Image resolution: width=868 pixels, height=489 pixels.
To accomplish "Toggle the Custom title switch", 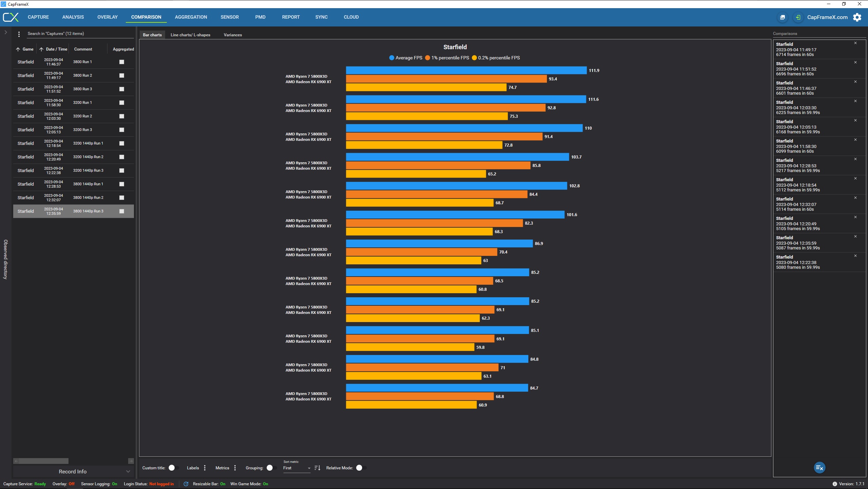I will point(173,468).
